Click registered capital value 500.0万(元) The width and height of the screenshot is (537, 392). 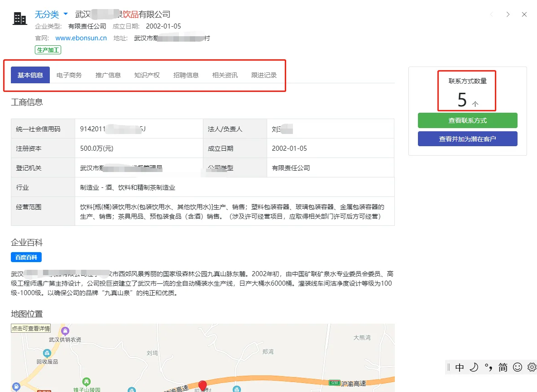pyautogui.click(x=96, y=148)
